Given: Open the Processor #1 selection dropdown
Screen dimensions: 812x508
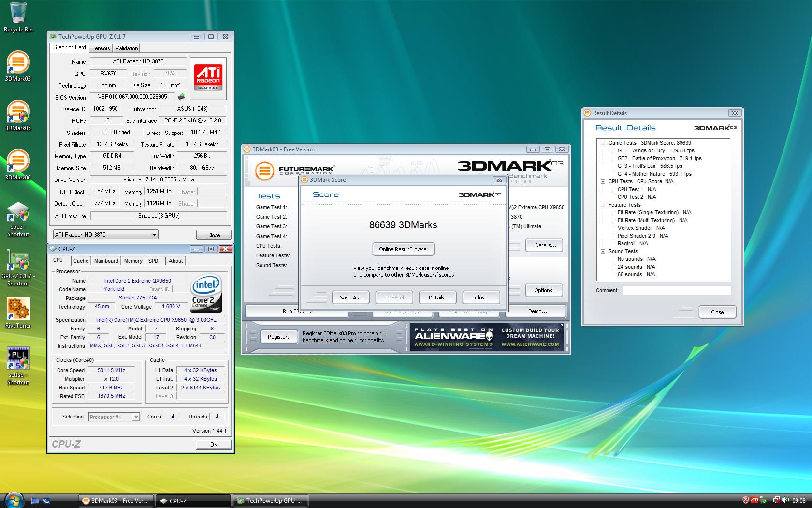Looking at the screenshot, I should pyautogui.click(x=115, y=417).
